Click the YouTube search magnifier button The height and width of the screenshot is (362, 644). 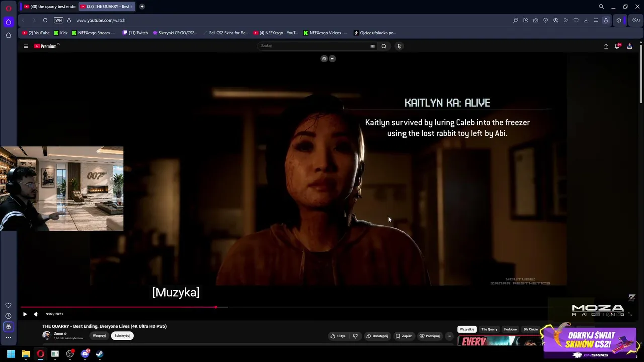coord(384,46)
